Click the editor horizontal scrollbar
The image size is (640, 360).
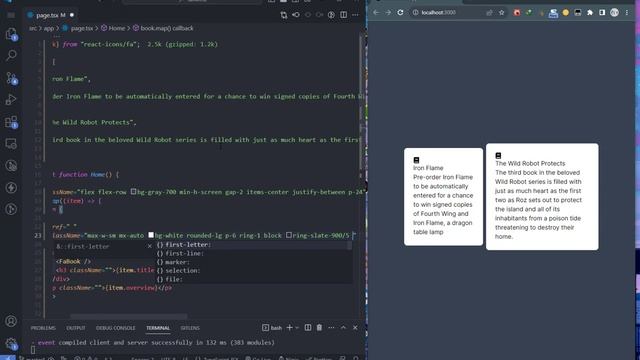pos(129,316)
